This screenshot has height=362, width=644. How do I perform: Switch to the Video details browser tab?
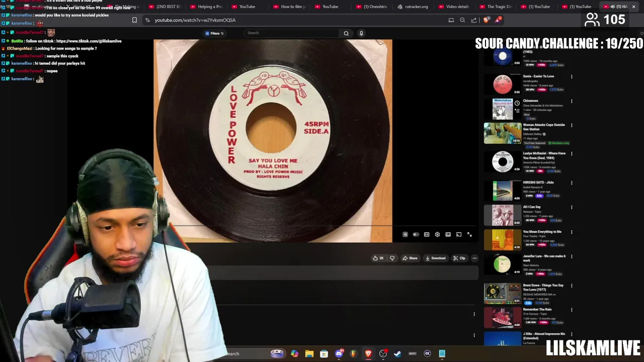coord(454,7)
